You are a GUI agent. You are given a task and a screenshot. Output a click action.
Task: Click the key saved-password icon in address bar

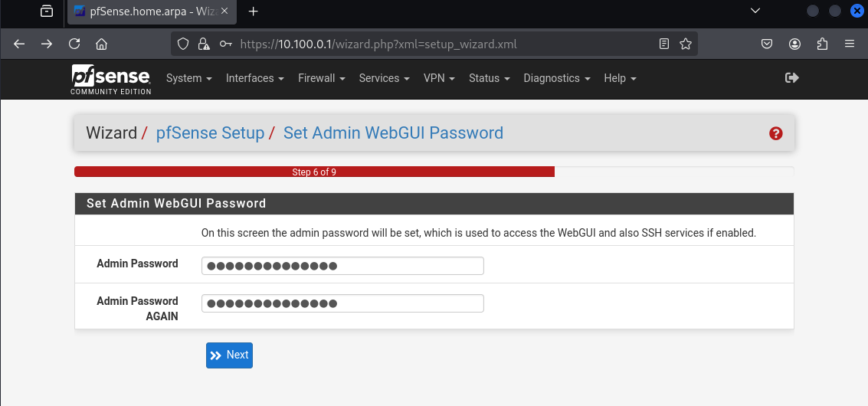pyautogui.click(x=225, y=44)
